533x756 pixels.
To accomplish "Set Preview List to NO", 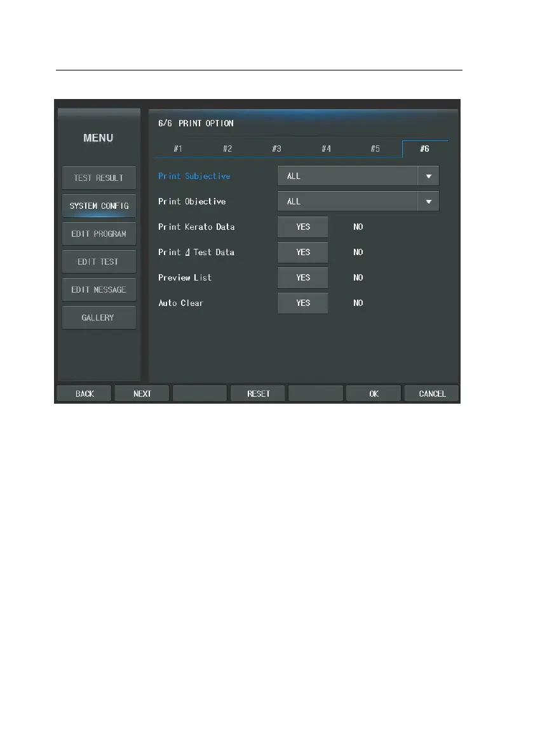I will [358, 278].
